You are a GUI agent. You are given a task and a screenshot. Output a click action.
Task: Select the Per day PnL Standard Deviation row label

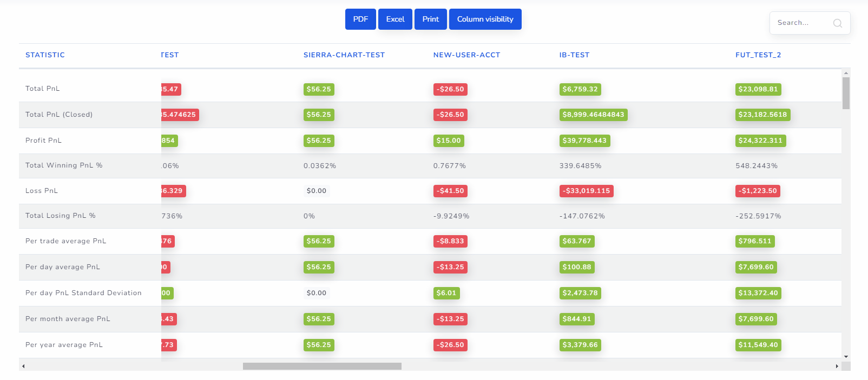83,293
